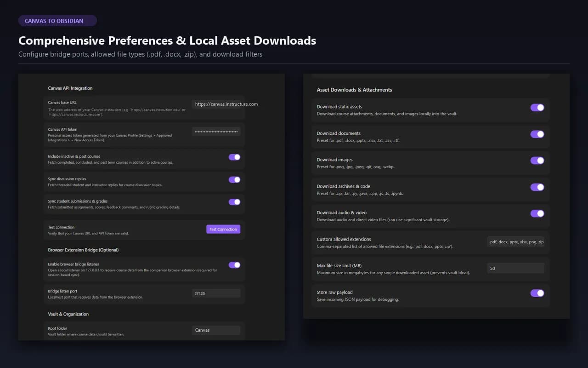Turn off Enable browser bridge listener
This screenshot has height=368, width=588.
pyautogui.click(x=234, y=264)
